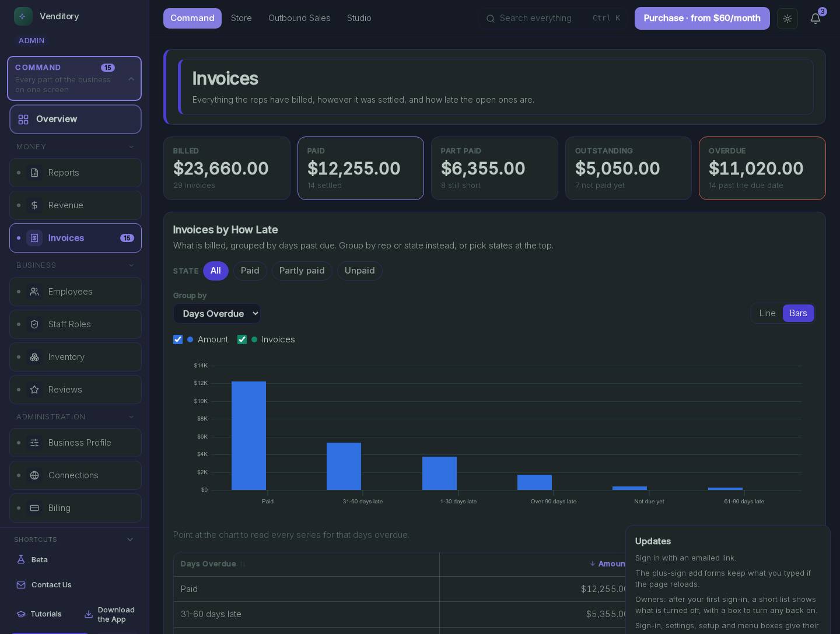Collapse the Business section chevron

coord(131,265)
